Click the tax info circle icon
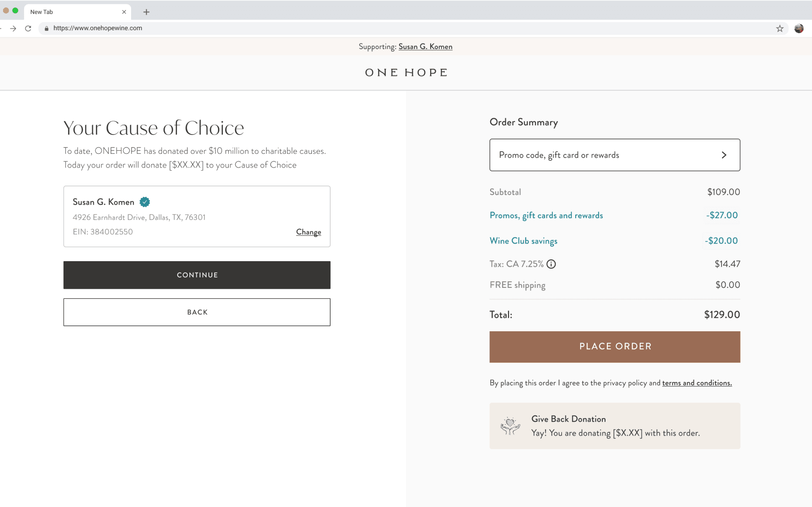This screenshot has width=812, height=507. 551,264
